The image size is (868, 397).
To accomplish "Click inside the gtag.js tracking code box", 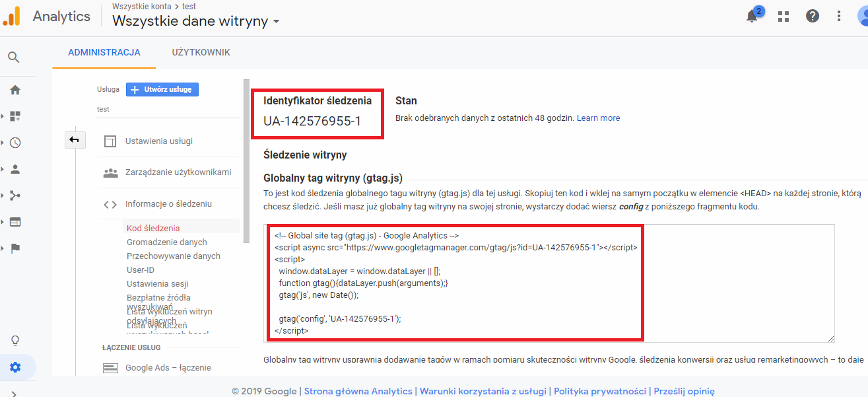I will (x=551, y=283).
